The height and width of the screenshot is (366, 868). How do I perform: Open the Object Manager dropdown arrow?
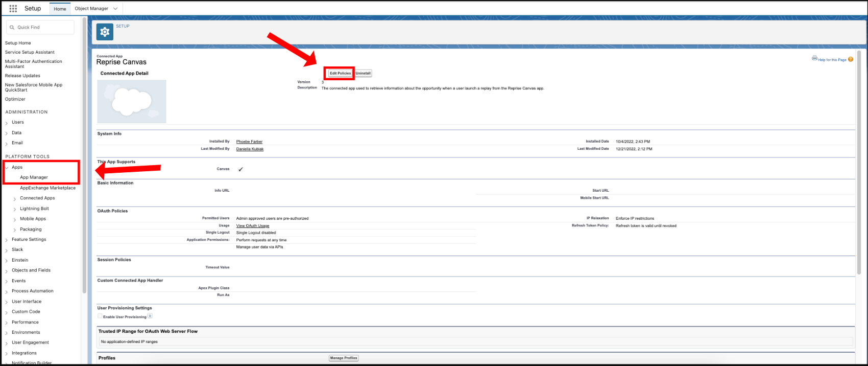click(x=115, y=9)
